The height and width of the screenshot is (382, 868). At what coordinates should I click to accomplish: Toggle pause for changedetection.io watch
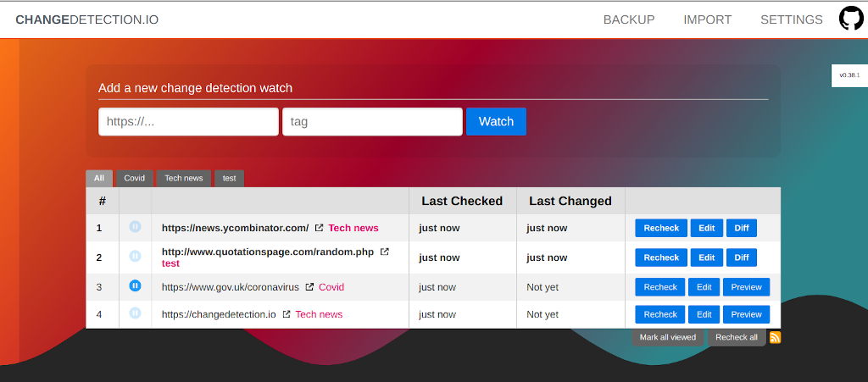pos(135,313)
